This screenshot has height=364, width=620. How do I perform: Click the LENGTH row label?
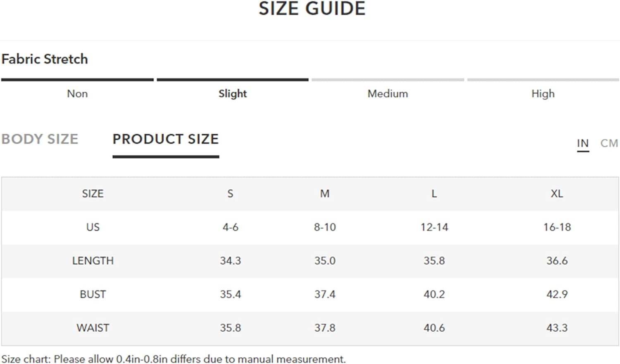[93, 261]
